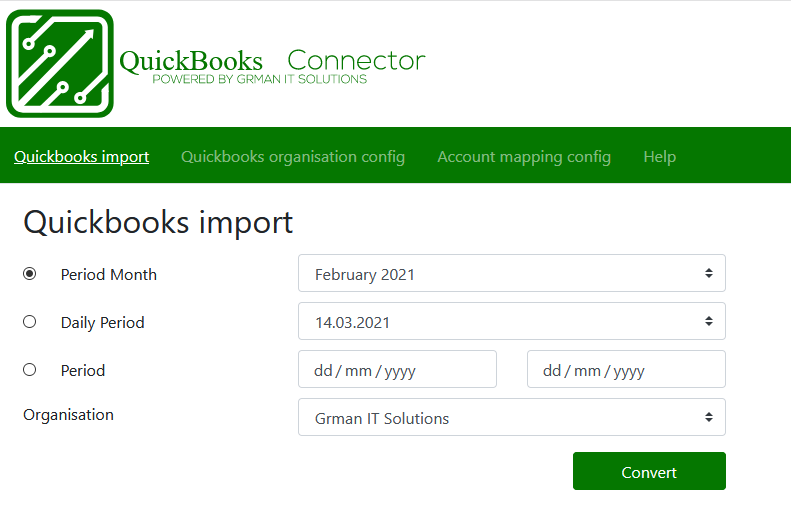Focus the second Period end date field
The image size is (791, 531).
[626, 369]
